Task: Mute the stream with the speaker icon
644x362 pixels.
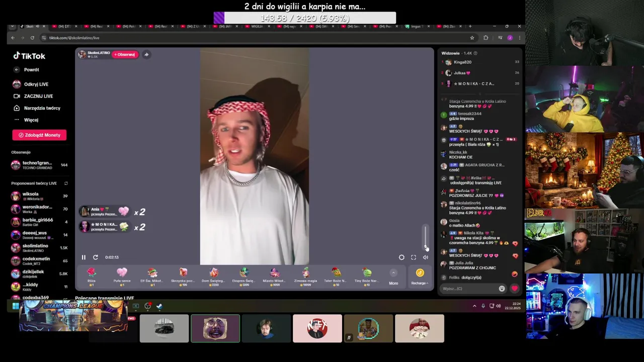Action: (426, 257)
